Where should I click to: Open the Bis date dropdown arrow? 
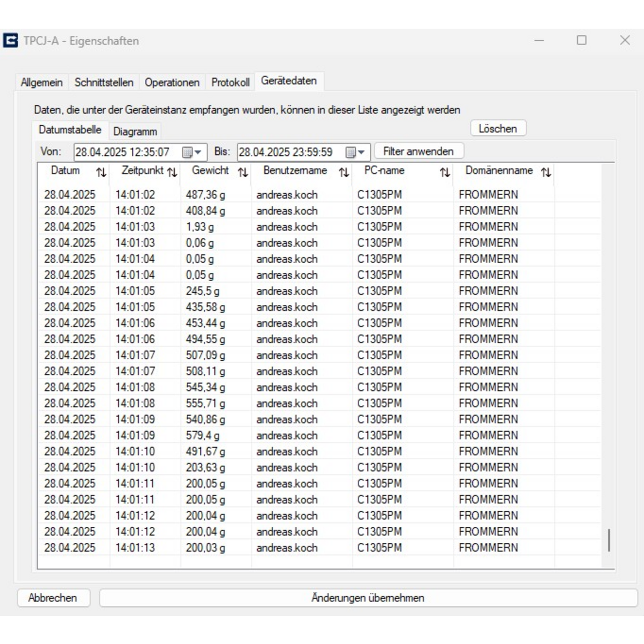[x=362, y=152]
